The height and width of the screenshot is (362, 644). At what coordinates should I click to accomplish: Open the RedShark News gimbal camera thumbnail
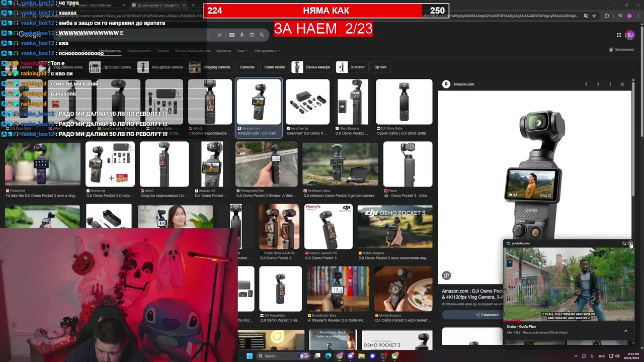tap(340, 164)
